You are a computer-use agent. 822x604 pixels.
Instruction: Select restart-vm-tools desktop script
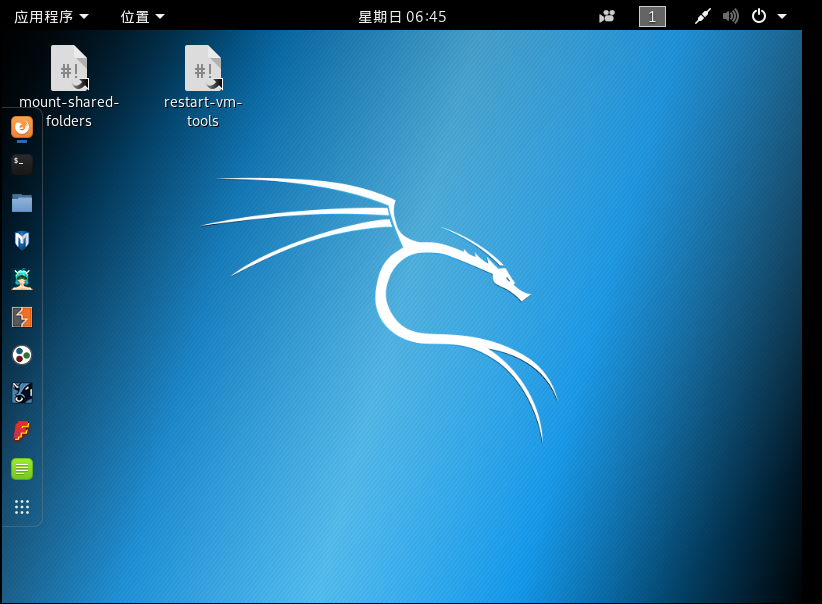click(203, 87)
